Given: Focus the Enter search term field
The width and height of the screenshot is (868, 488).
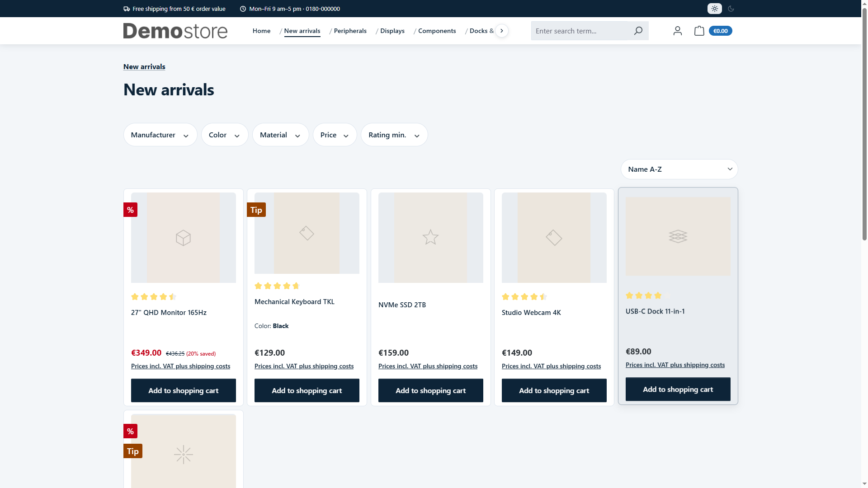Looking at the screenshot, I should pyautogui.click(x=580, y=31).
